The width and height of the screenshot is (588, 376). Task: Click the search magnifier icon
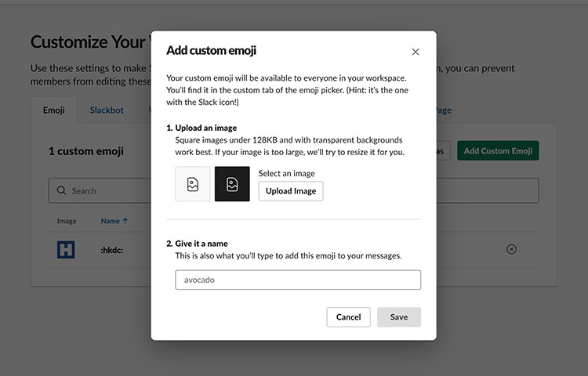(x=61, y=190)
